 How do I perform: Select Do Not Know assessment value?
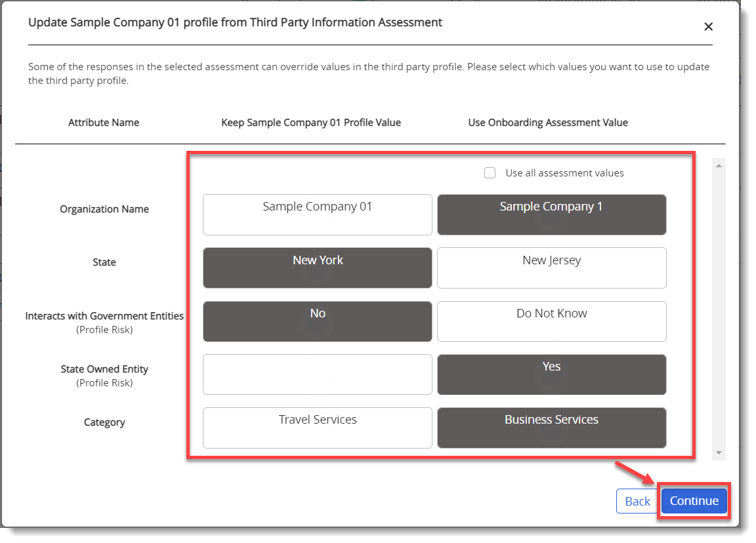coord(551,321)
